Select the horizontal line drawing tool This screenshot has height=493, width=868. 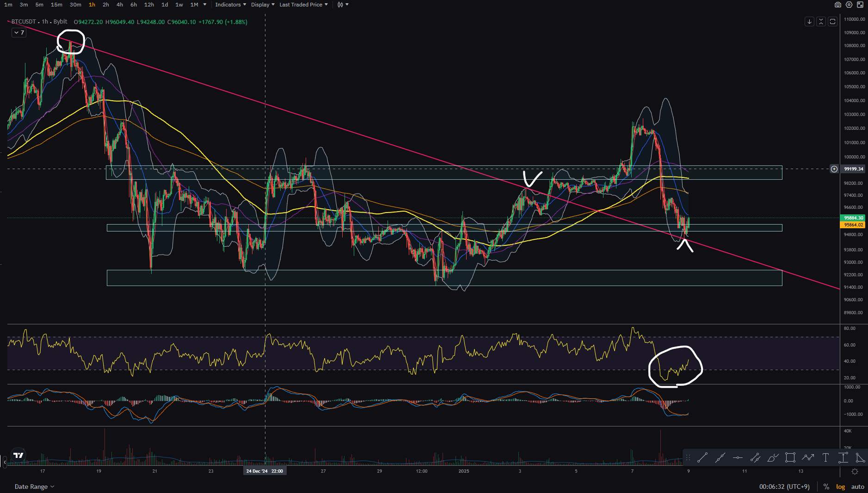pos(738,458)
